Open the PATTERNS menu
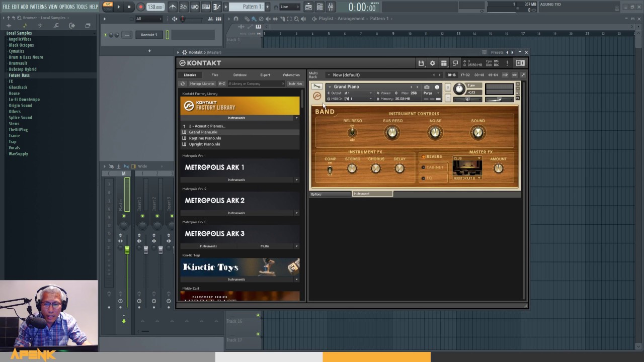 (38, 7)
